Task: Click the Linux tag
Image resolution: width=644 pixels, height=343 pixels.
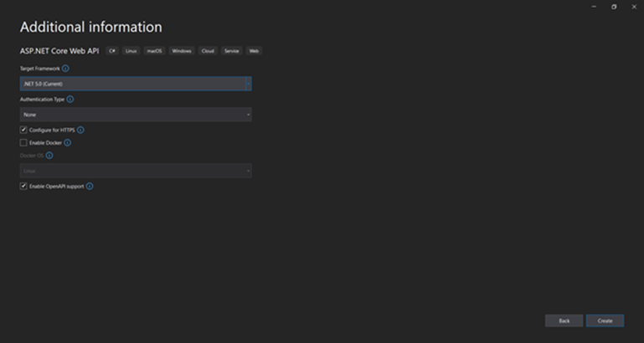Action: point(131,51)
